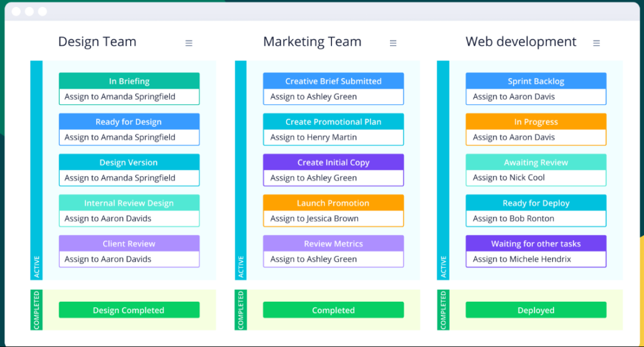
Task: Click assignee field under Design Version
Action: tap(129, 178)
